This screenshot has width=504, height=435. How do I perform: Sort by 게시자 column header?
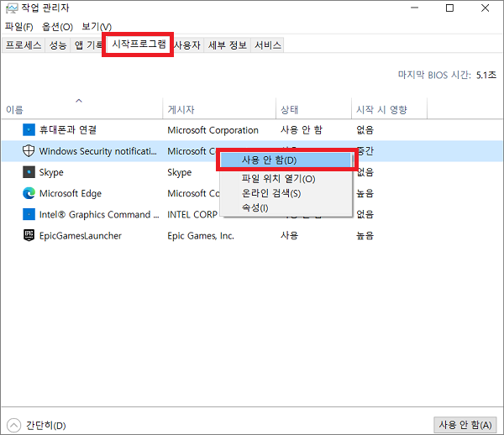point(181,110)
